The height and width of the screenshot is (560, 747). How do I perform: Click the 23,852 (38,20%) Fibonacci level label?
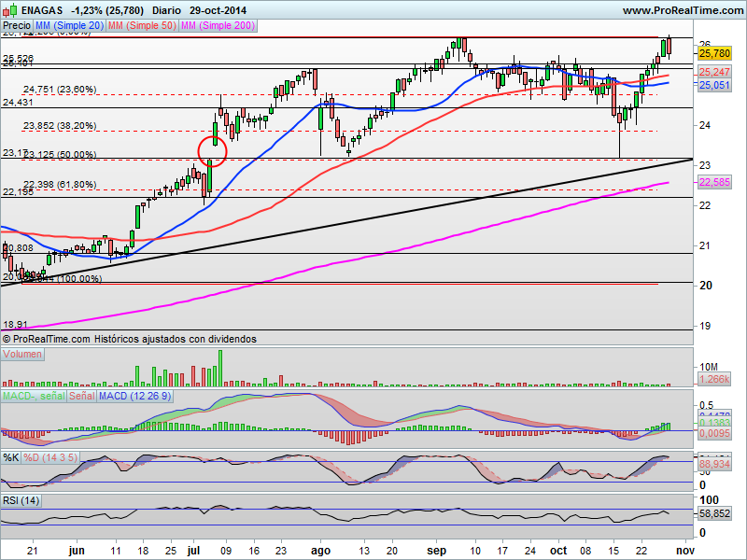click(x=60, y=126)
